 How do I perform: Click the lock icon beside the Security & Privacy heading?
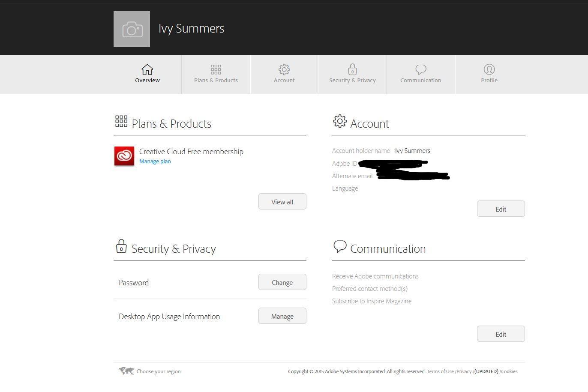point(121,246)
